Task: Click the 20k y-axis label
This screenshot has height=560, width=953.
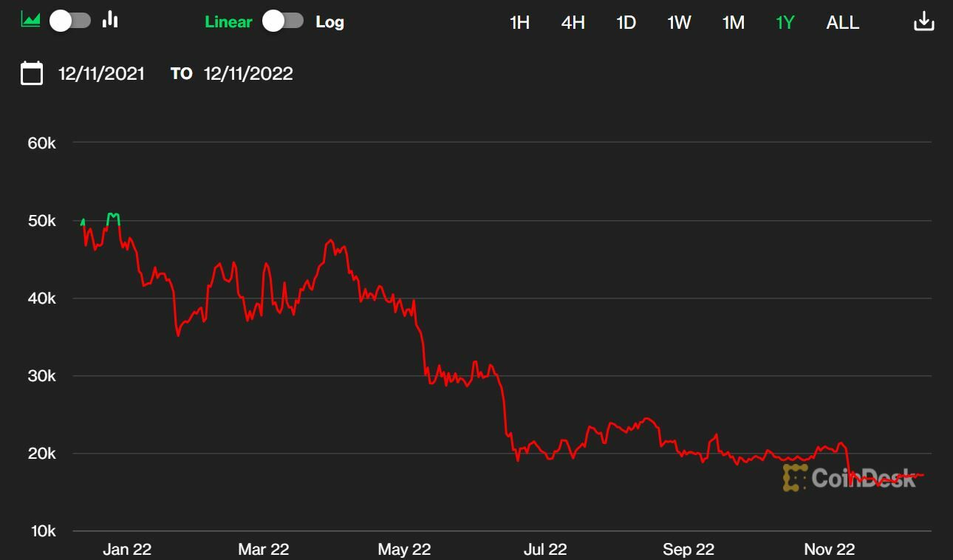Action: (x=42, y=454)
